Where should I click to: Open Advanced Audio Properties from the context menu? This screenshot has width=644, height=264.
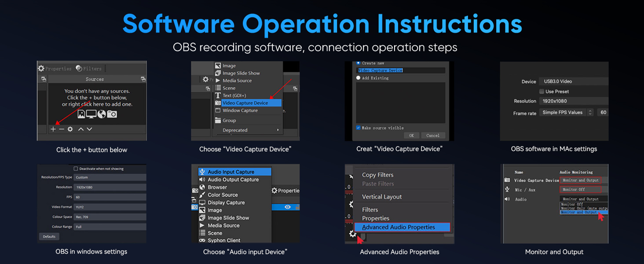(402, 227)
